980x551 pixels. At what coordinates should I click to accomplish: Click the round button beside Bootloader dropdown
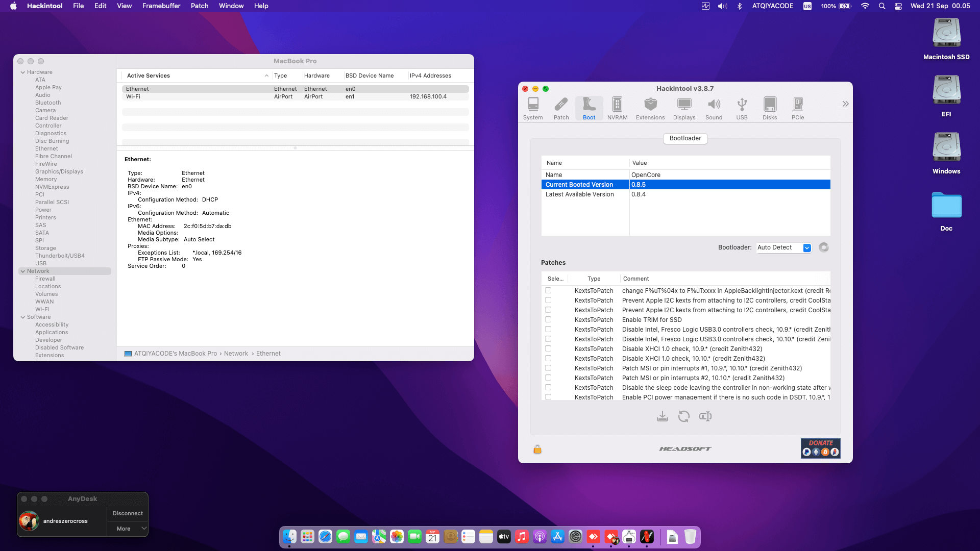coord(823,247)
